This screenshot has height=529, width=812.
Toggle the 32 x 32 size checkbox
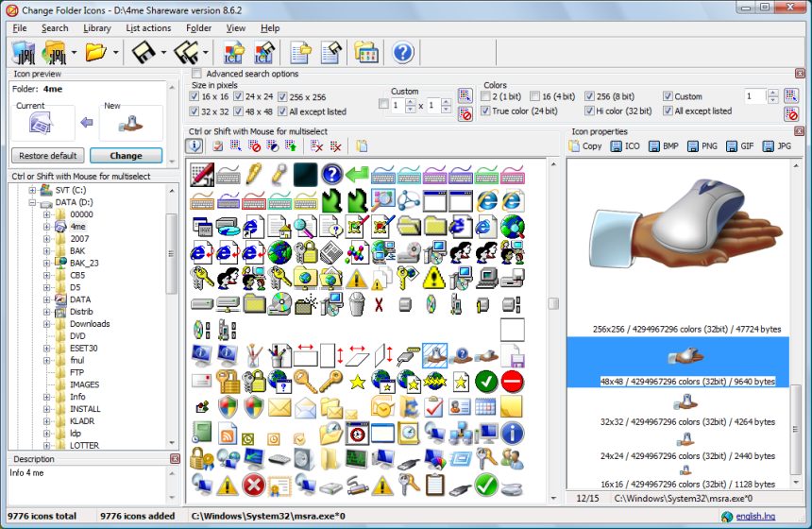195,111
